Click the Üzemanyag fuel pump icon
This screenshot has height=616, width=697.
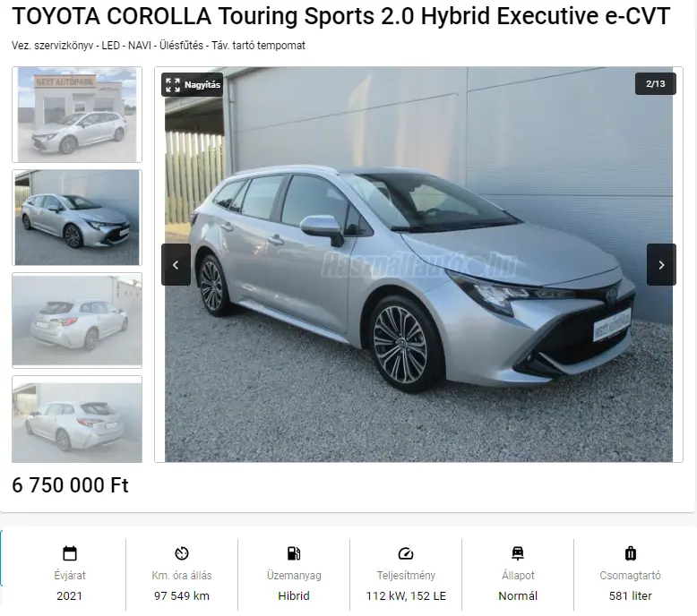294,553
